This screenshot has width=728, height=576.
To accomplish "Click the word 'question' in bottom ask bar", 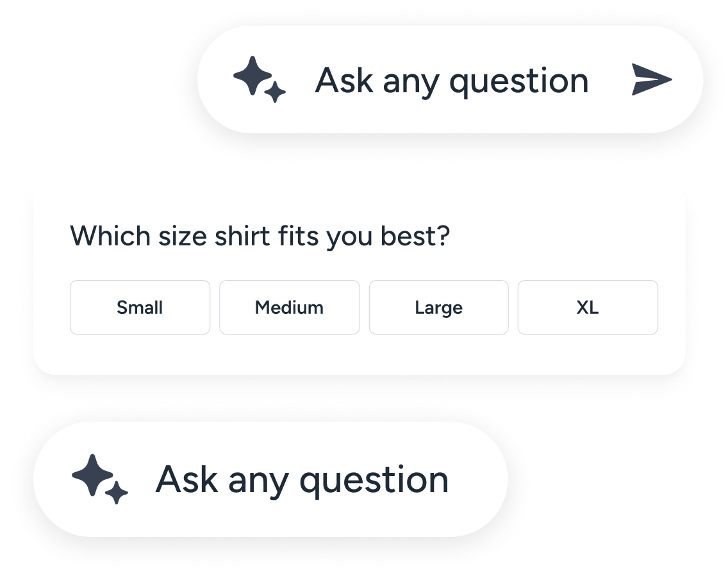I will pos(374,481).
